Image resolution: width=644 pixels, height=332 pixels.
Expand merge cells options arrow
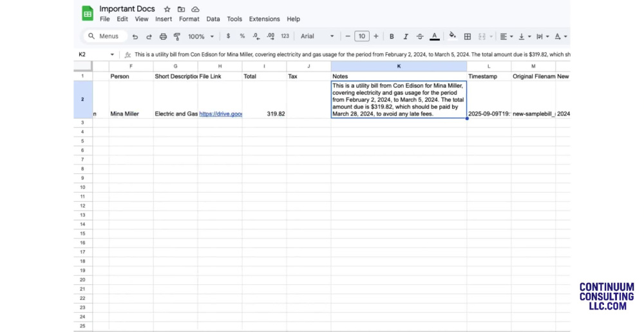[x=491, y=37]
